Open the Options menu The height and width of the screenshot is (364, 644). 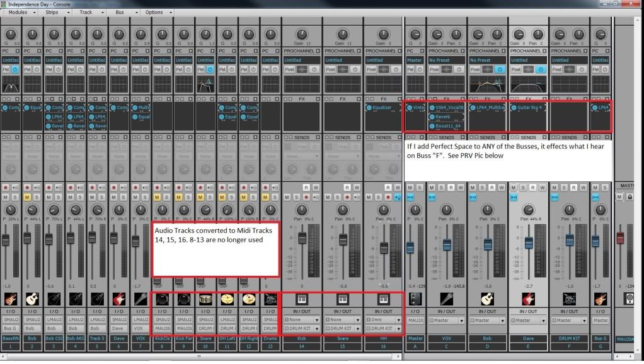[x=155, y=12]
